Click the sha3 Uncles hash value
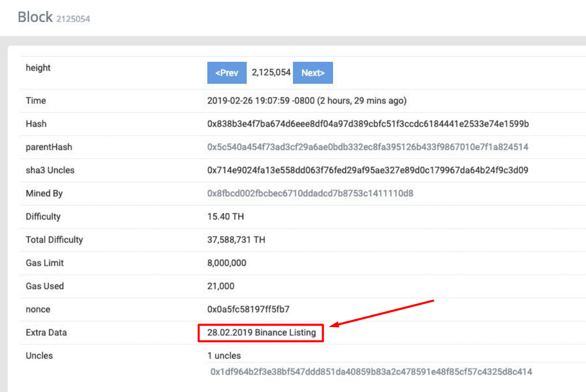Image resolution: width=586 pixels, height=392 pixels. (367, 171)
